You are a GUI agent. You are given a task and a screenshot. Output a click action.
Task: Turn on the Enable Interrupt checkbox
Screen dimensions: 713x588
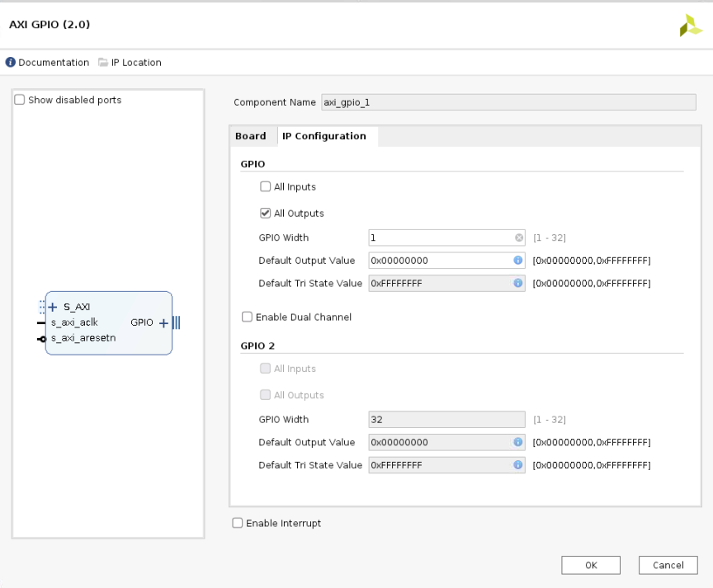(x=238, y=523)
